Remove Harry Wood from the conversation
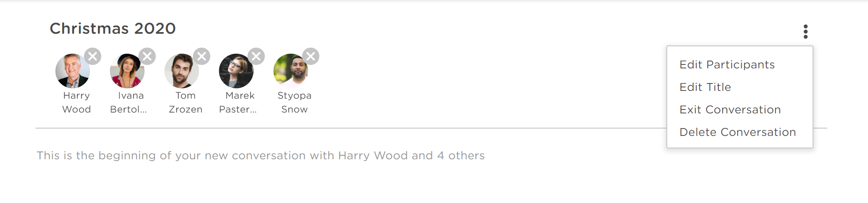The width and height of the screenshot is (868, 203). [93, 56]
